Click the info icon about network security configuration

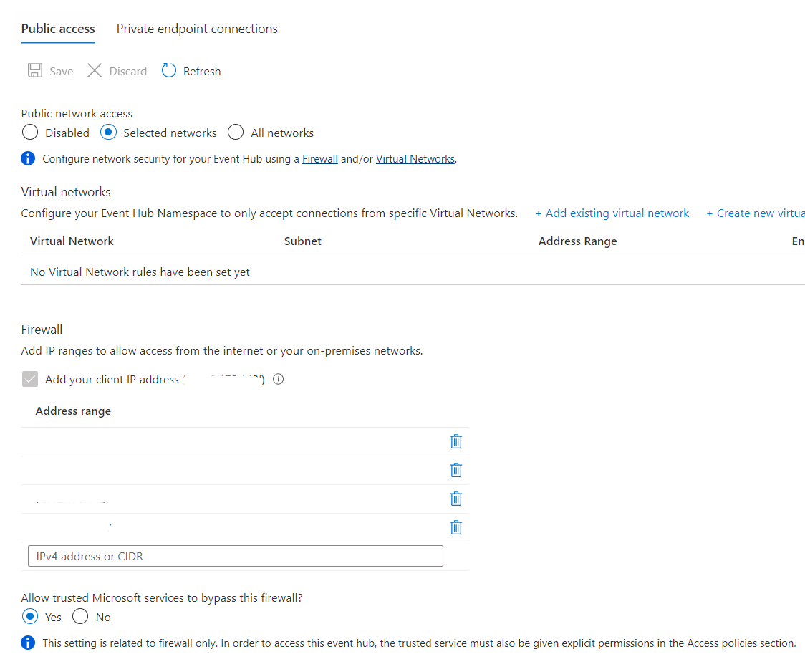27,158
